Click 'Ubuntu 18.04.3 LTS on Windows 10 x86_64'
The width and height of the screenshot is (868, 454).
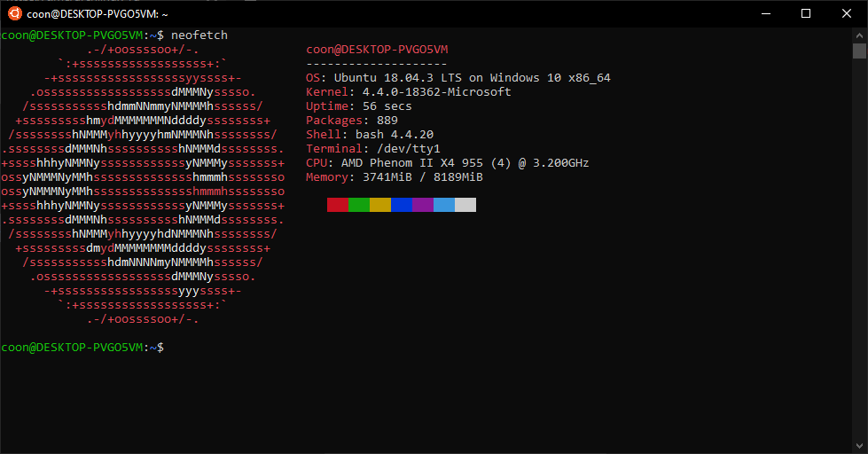pos(473,78)
